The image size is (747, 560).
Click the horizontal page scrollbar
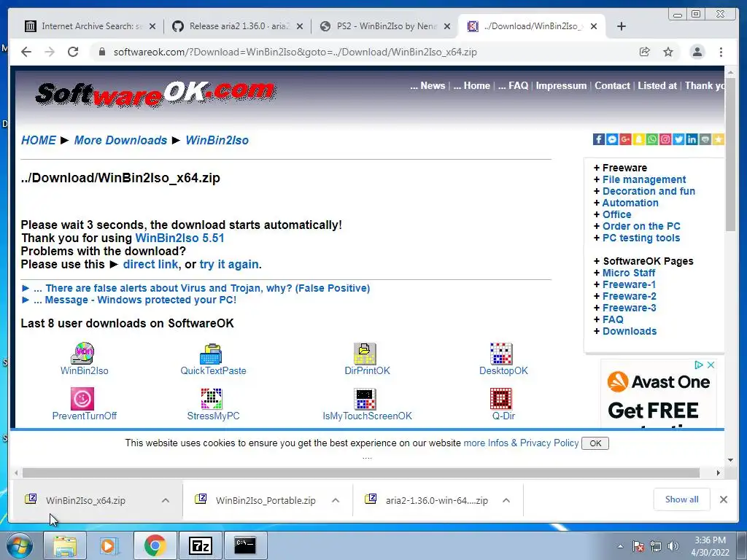pyautogui.click(x=360, y=472)
